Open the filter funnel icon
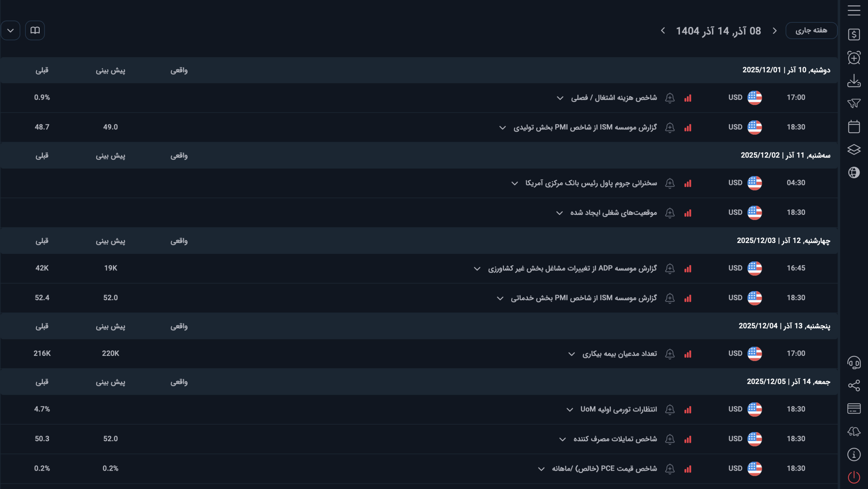 854,103
